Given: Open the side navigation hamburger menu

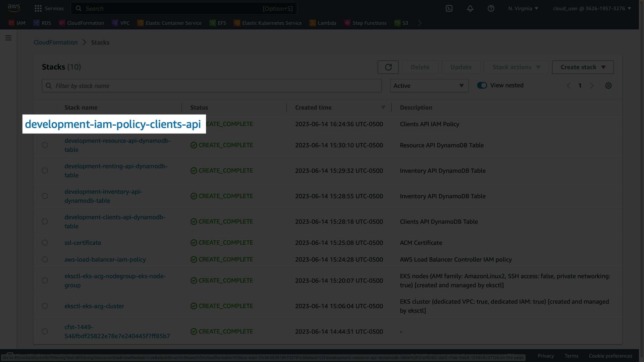Looking at the screenshot, I should [x=8, y=38].
